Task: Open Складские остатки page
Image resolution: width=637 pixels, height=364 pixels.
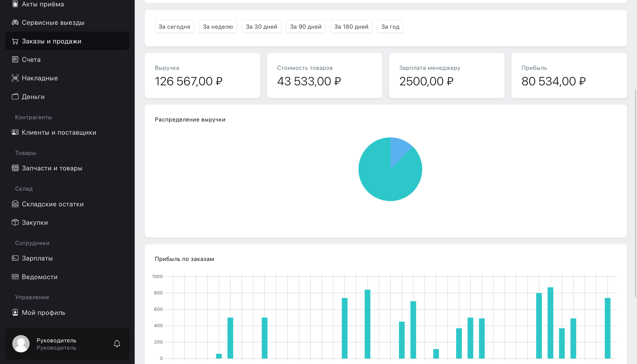Action: (x=67, y=204)
